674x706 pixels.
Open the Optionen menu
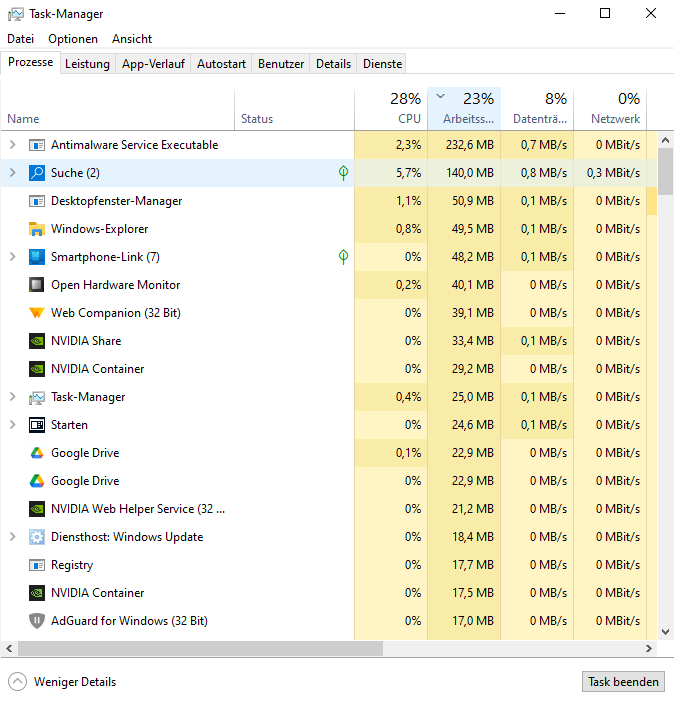[73, 39]
